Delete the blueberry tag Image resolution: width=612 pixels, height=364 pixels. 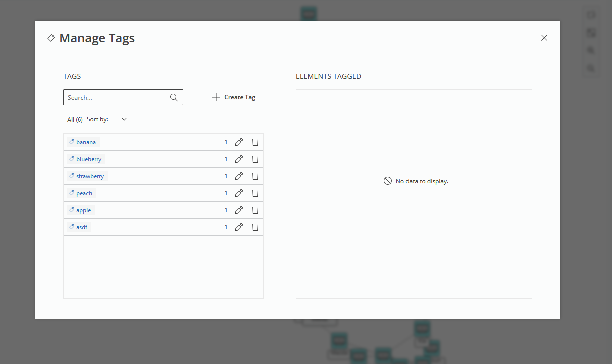tap(255, 159)
